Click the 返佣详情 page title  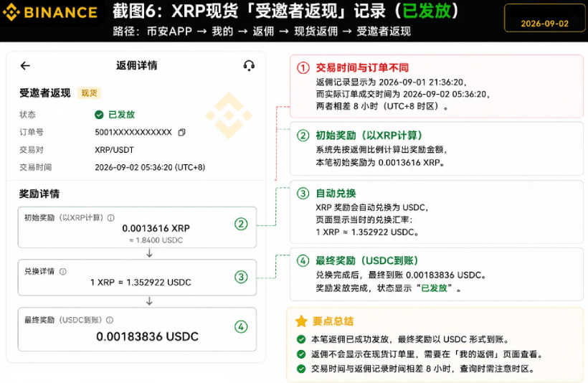[136, 65]
